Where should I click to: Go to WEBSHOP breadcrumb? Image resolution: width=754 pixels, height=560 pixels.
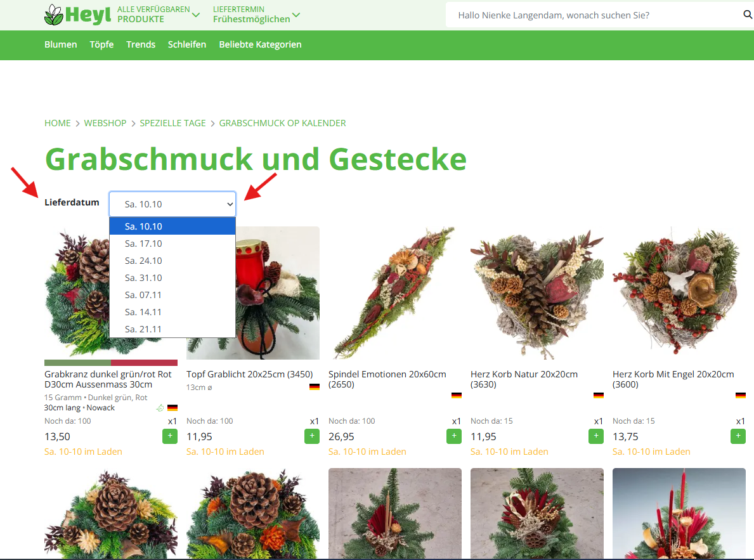point(105,123)
